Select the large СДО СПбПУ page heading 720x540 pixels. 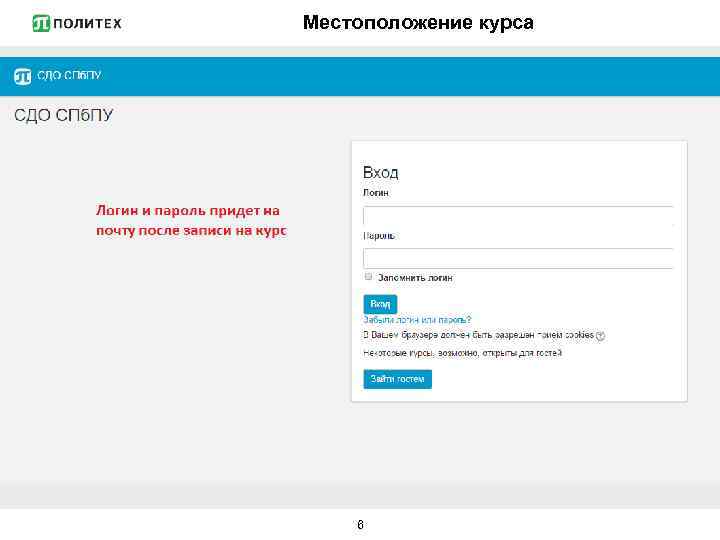click(x=63, y=115)
